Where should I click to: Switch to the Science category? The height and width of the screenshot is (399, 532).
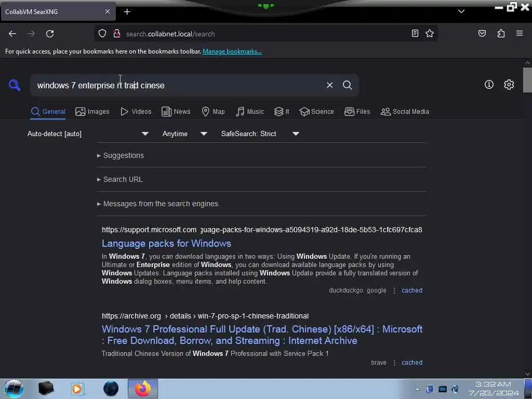(316, 112)
